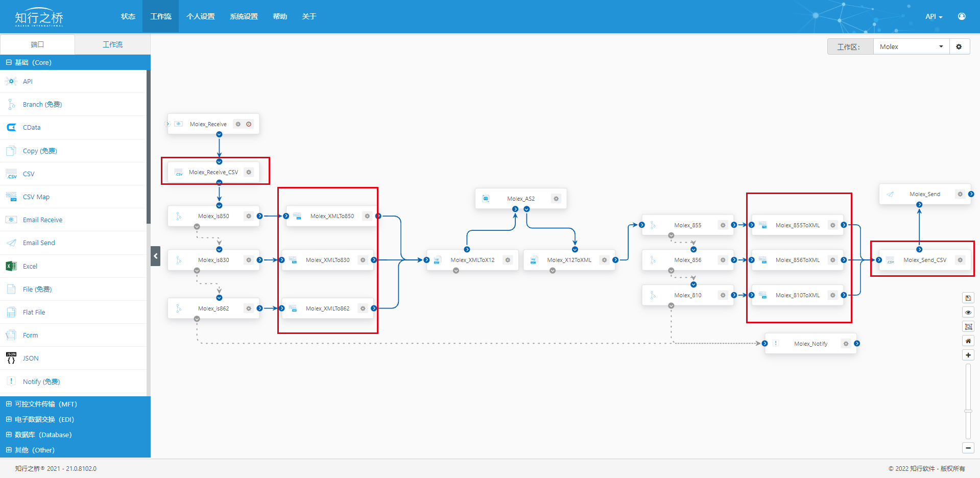Zoom out with the minus button
980x478 pixels.
pos(968,448)
